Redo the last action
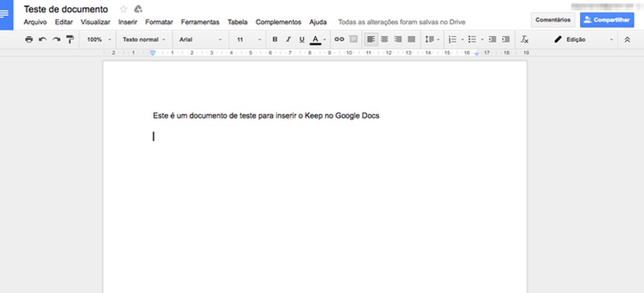Screen dimensions: 644x293 56,39
